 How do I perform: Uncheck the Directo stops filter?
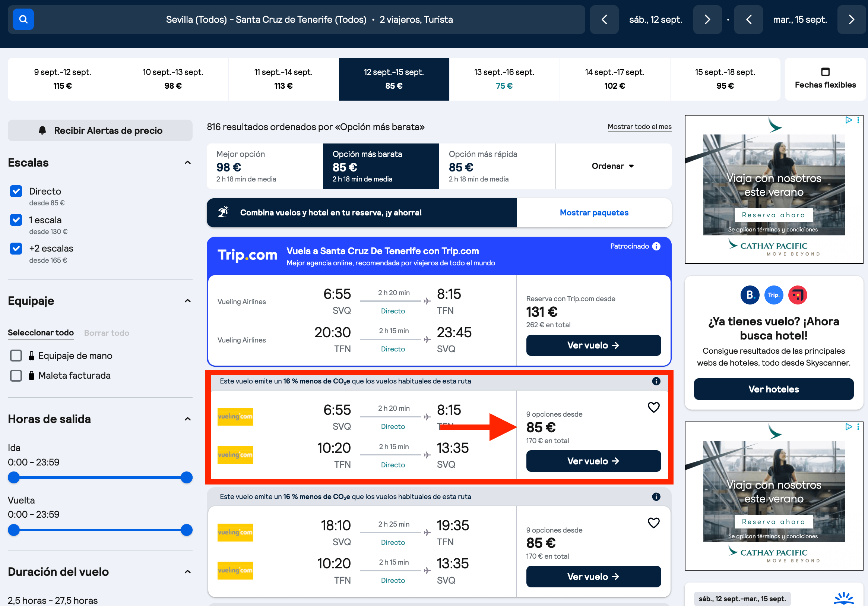tap(16, 191)
